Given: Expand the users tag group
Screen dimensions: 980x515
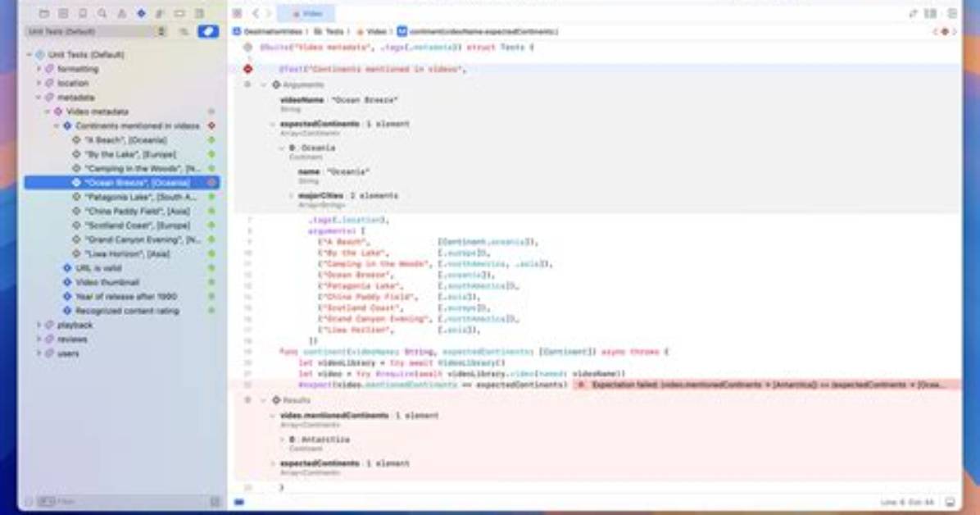Looking at the screenshot, I should [39, 353].
